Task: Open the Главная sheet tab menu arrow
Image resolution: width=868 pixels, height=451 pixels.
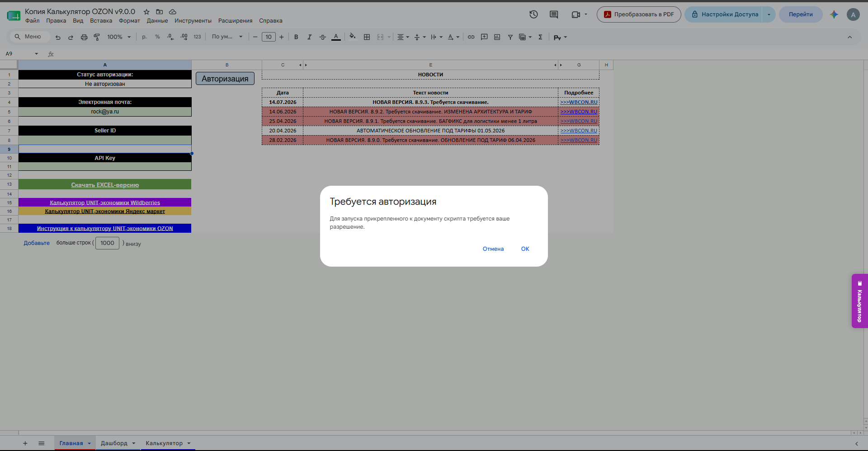Action: click(x=89, y=443)
